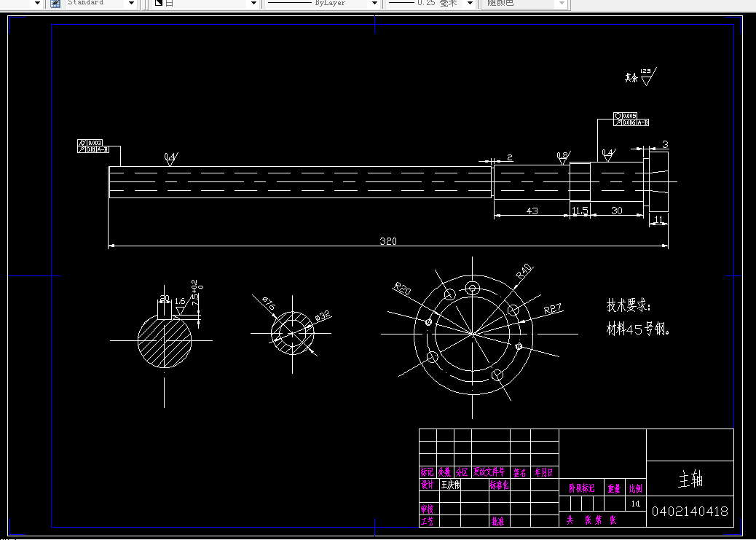Select the 2 groove width dimension

pyautogui.click(x=510, y=157)
